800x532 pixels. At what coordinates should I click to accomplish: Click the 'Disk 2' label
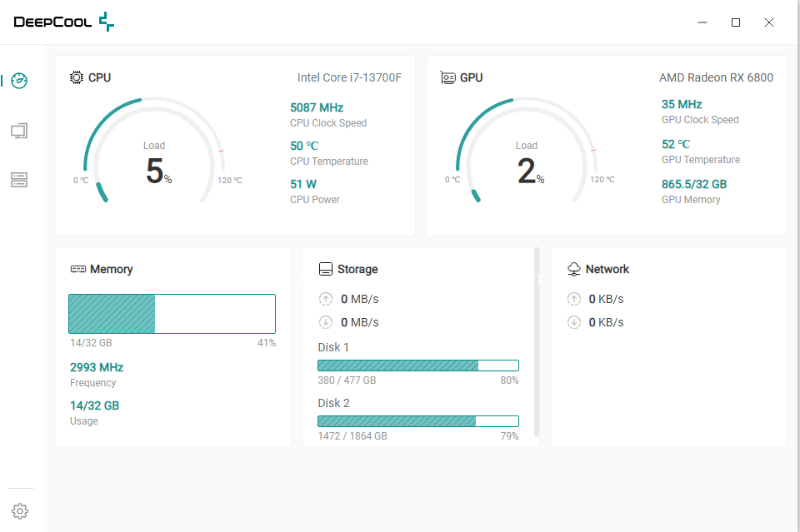[333, 403]
